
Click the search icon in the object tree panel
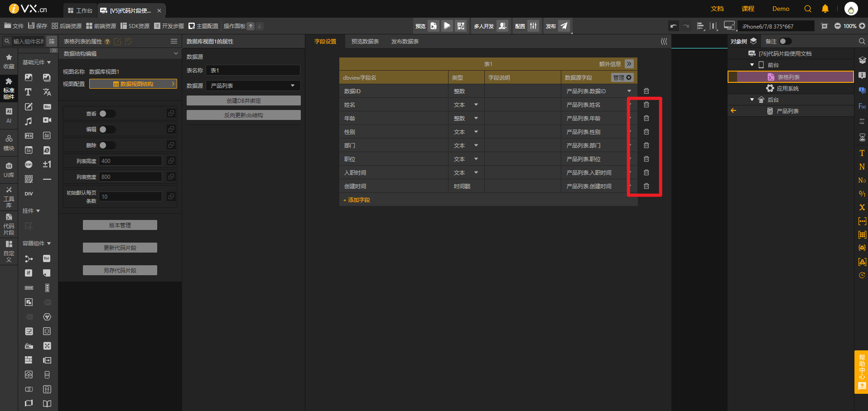[862, 41]
